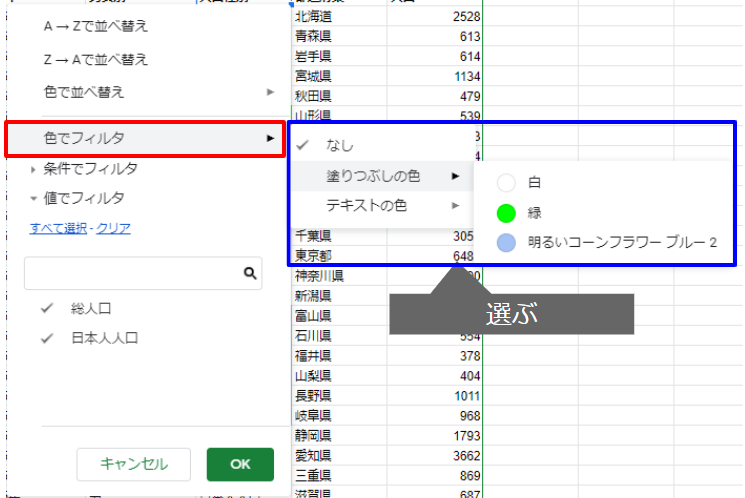Screen dimensions: 745x498
Task: Click the arrow beside テキストの色
Action: 456,205
